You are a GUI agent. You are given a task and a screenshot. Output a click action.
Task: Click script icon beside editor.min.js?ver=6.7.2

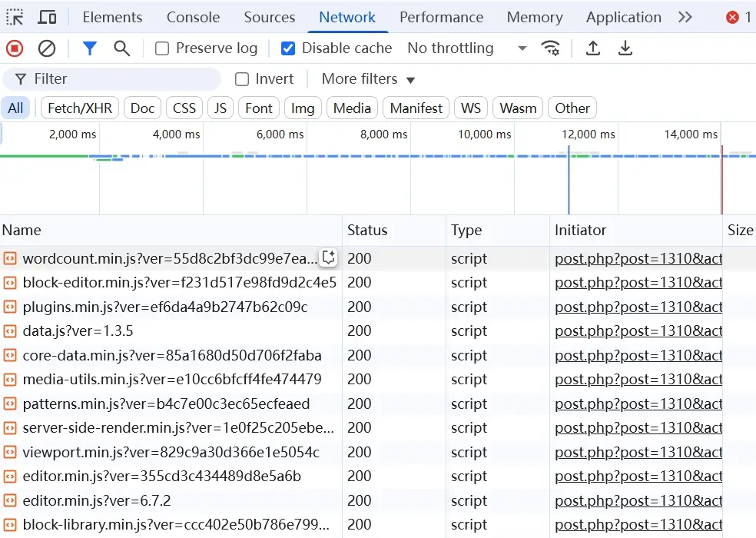(10, 500)
